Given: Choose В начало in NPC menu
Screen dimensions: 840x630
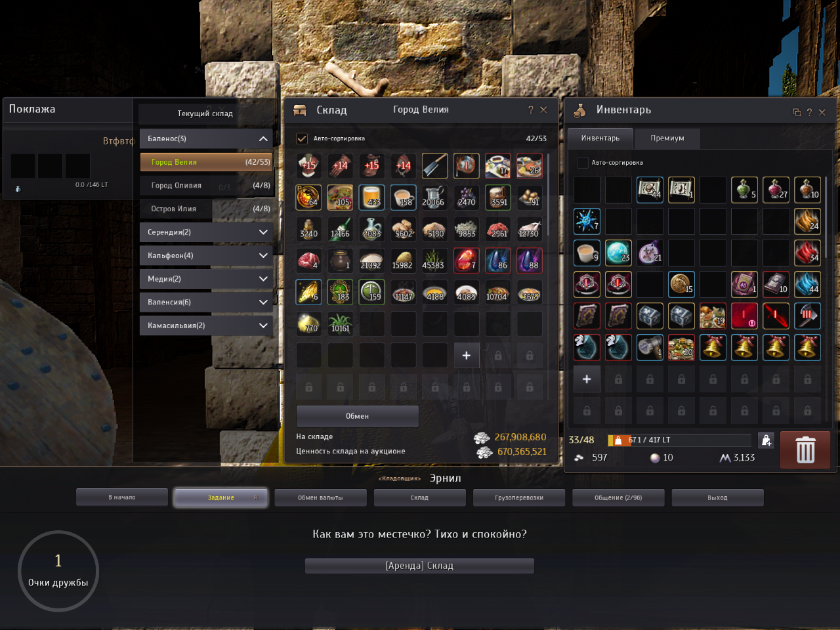Looking at the screenshot, I should (122, 497).
